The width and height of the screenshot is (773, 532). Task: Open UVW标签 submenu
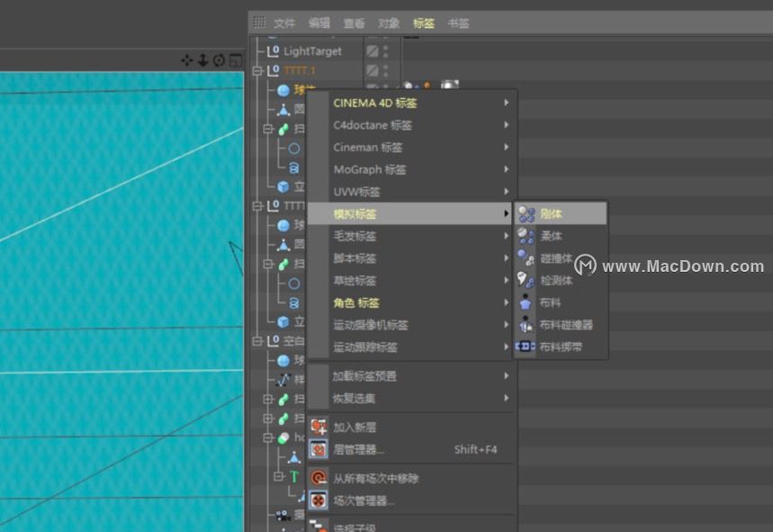click(411, 192)
